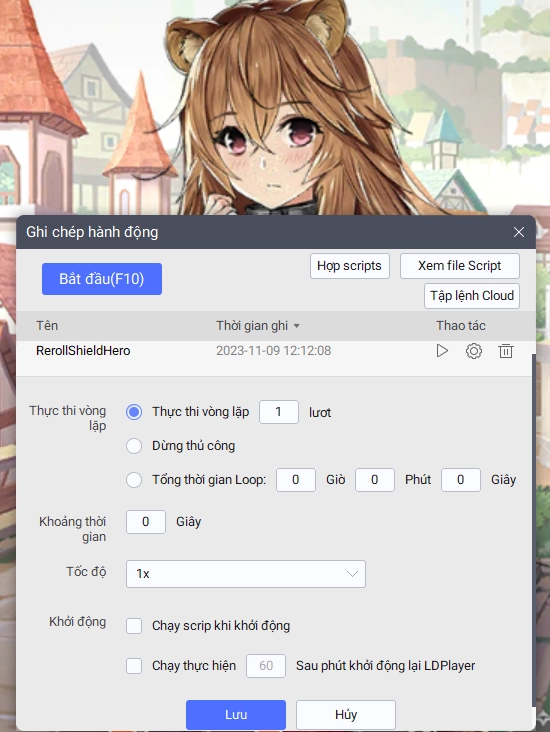Select Tổng thời gian Loop radio option
Viewport: 550px width, 732px height.
pyautogui.click(x=134, y=480)
